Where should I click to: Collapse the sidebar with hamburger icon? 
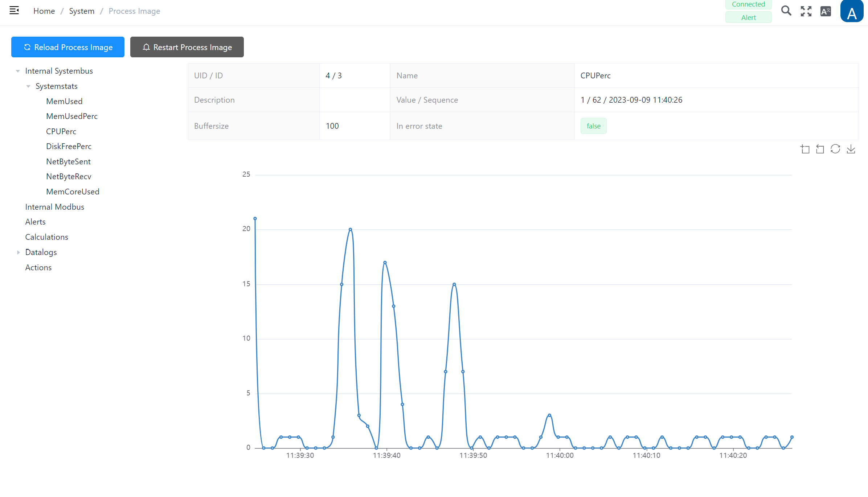(14, 11)
